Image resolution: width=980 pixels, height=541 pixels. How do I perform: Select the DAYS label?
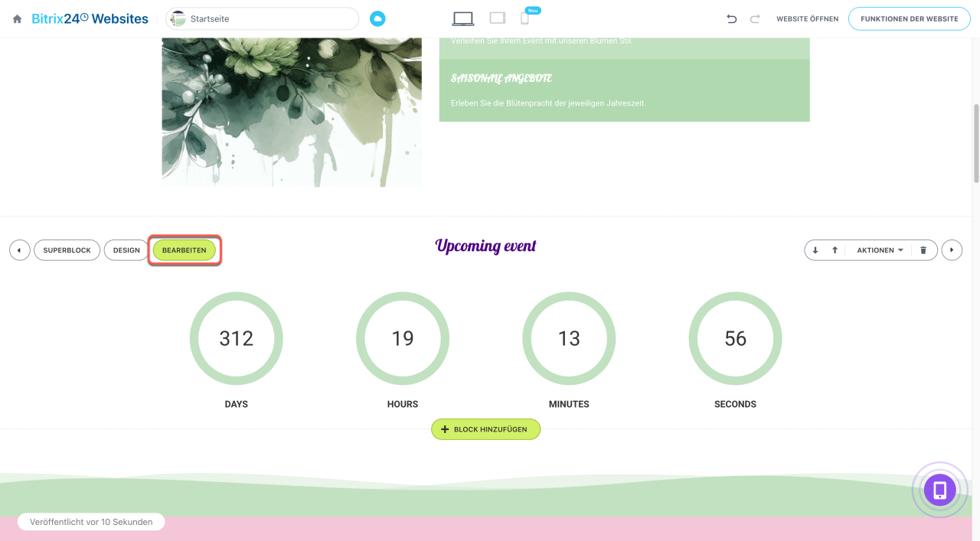click(237, 404)
